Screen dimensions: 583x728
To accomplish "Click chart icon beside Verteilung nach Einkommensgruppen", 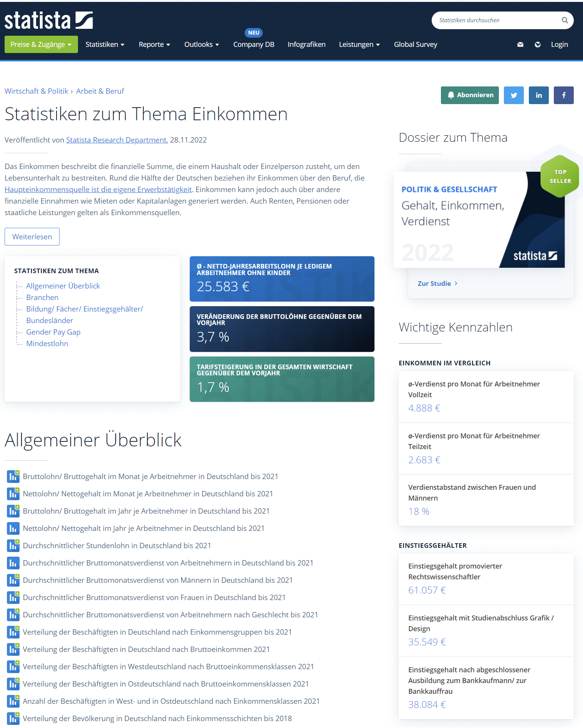I will 13,632.
